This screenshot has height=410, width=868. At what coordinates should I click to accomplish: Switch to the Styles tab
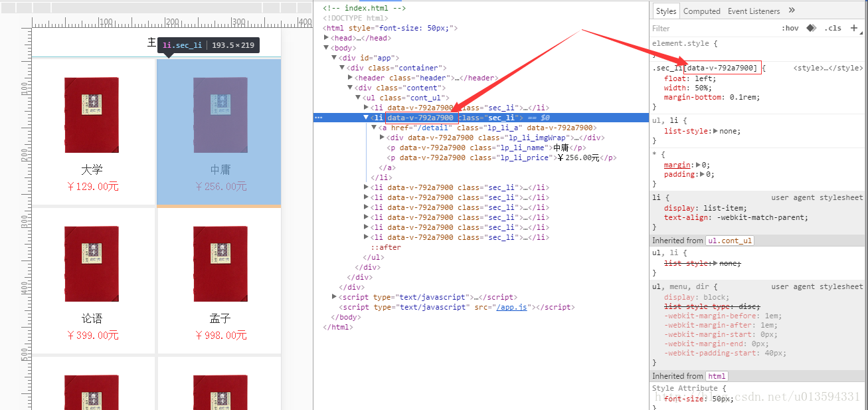[x=665, y=11]
